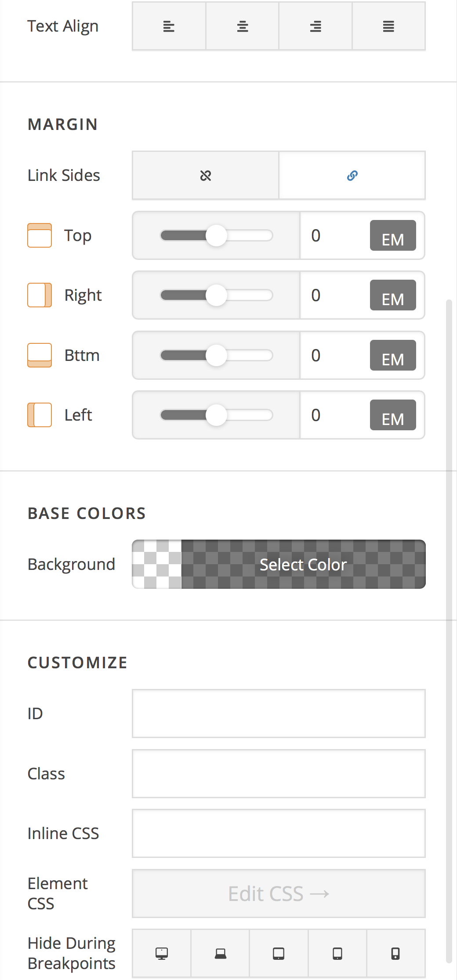Unlink the margin sides

pos(206,176)
